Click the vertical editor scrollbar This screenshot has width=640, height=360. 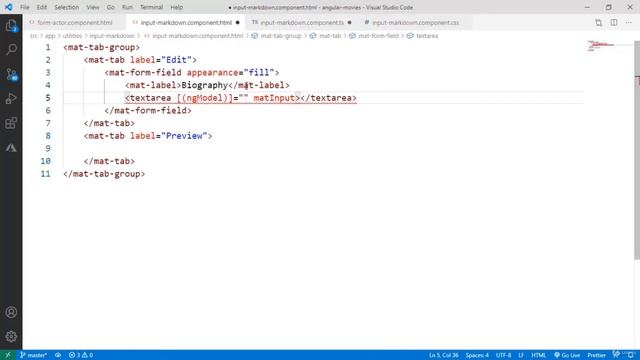637,149
